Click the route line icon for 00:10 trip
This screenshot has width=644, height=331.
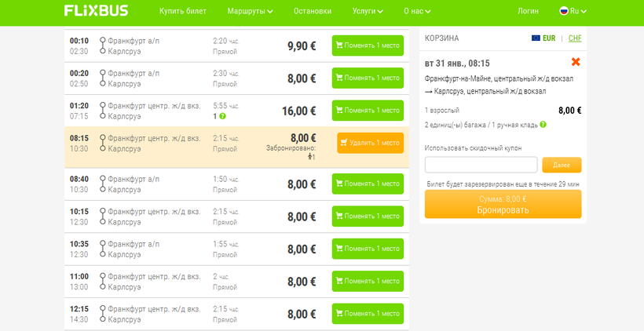[102, 45]
